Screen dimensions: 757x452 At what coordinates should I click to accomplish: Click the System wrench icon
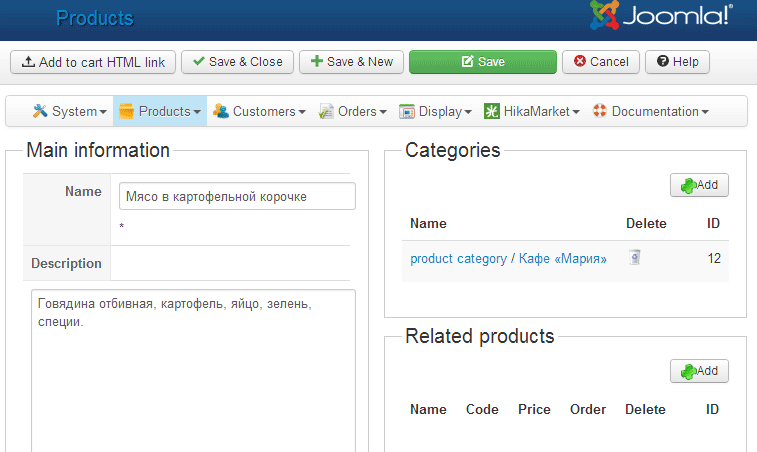[40, 111]
